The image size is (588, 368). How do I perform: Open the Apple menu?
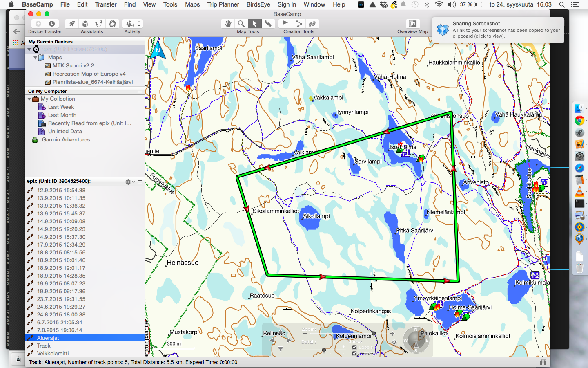(x=11, y=4)
